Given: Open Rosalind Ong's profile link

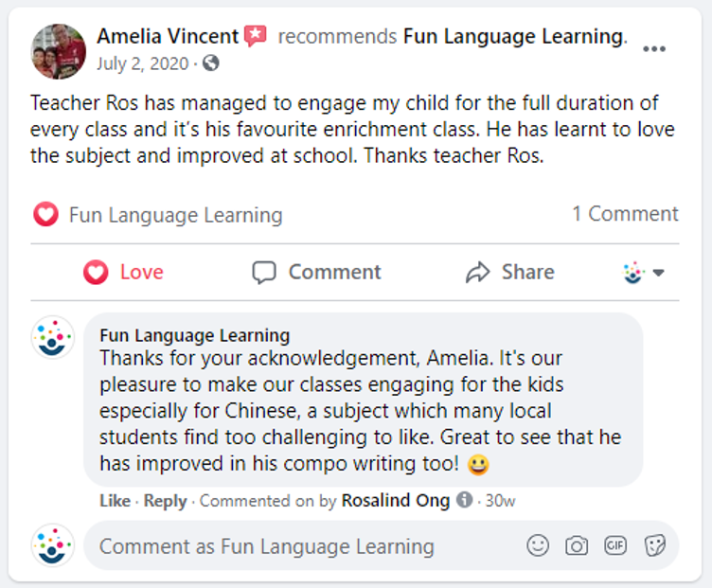Looking at the screenshot, I should 396,500.
